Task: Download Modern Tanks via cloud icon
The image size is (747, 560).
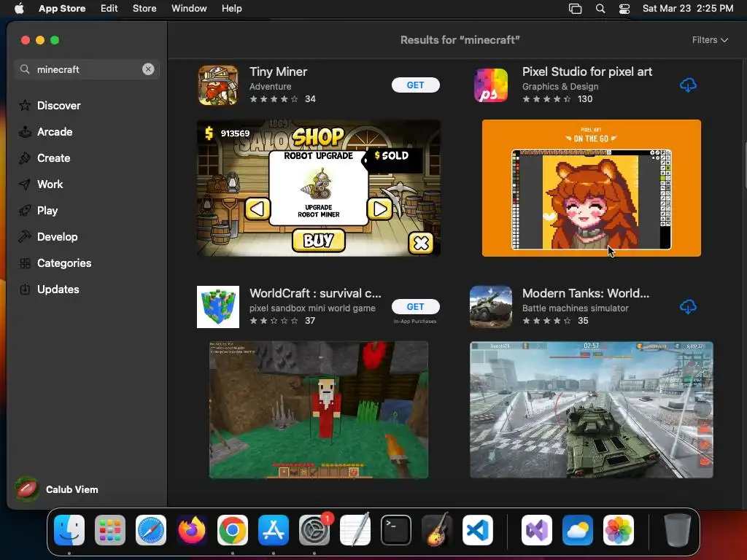Action: click(688, 307)
